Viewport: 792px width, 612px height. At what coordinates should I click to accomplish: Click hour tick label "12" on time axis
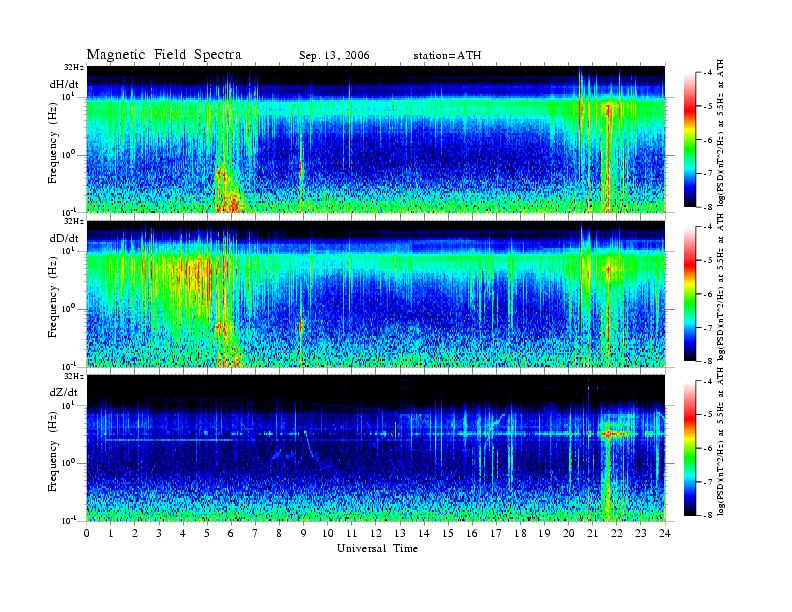tap(376, 533)
